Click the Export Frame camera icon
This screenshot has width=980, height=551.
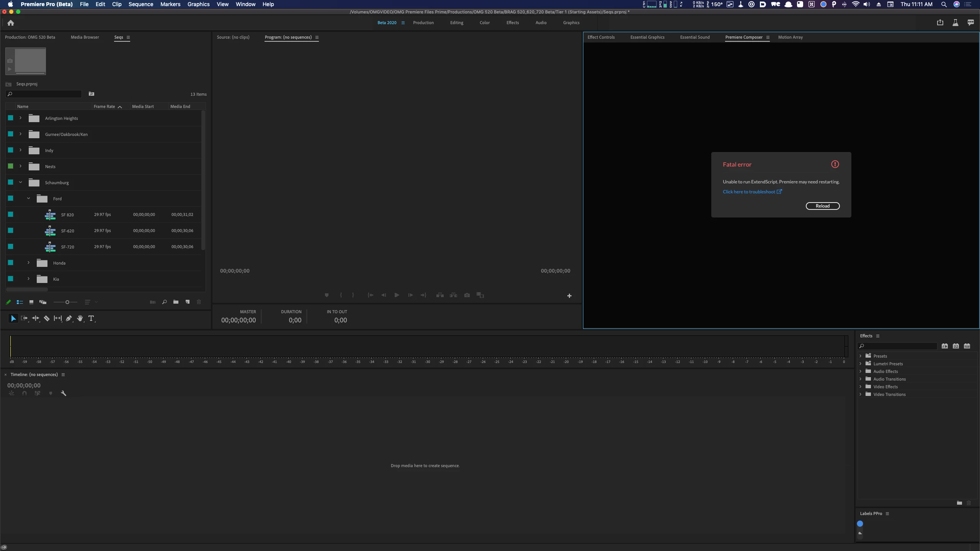point(467,295)
